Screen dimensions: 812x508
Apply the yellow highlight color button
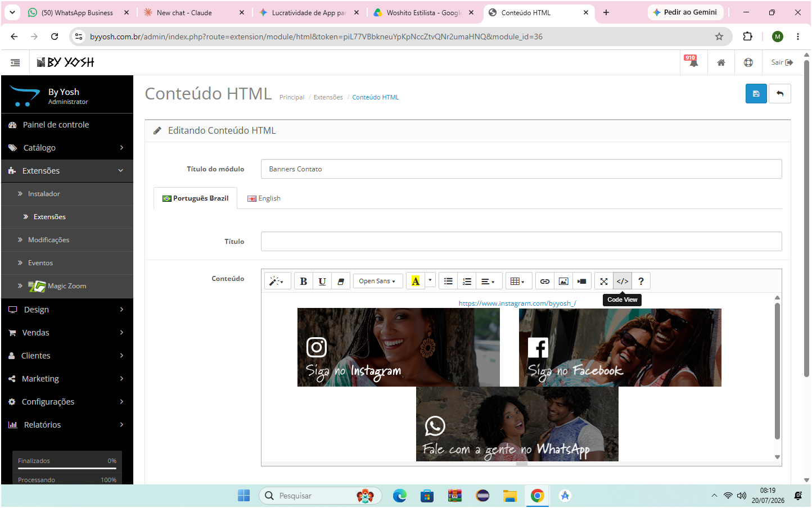[416, 281]
